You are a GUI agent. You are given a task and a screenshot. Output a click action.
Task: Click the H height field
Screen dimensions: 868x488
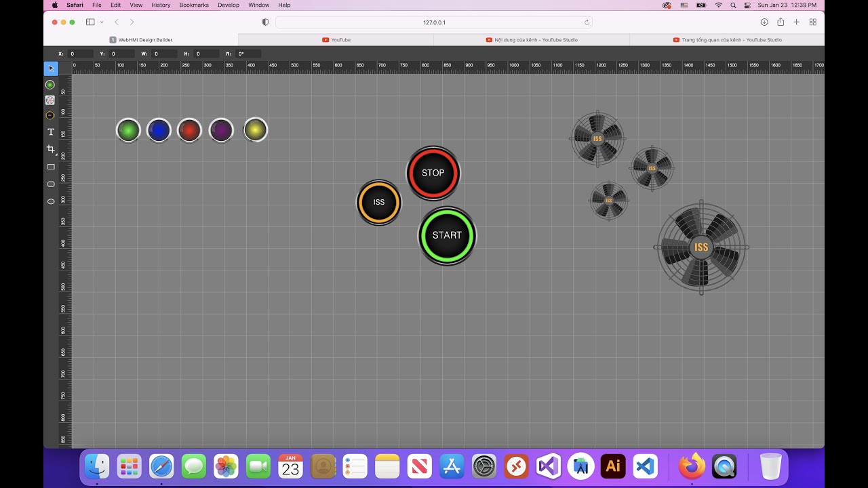tap(207, 54)
